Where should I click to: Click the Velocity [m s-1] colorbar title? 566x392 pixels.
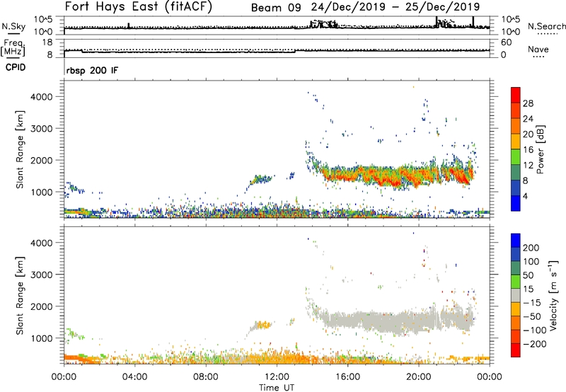point(553,295)
